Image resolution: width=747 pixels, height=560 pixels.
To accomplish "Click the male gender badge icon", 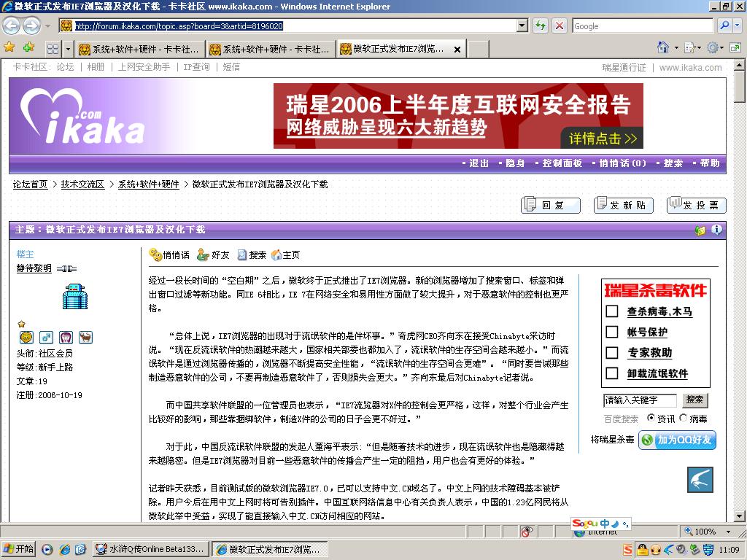I will [46, 337].
